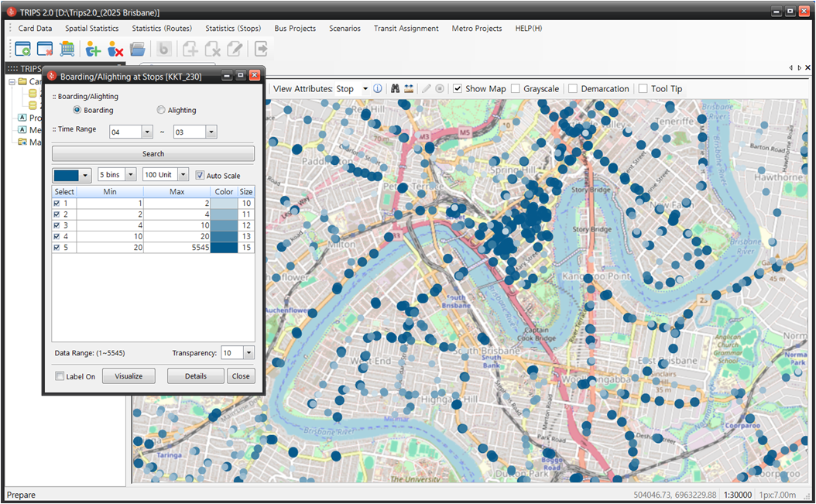The width and height of the screenshot is (816, 504).
Task: Click the shopping cart toolbar icon
Action: tap(67, 49)
